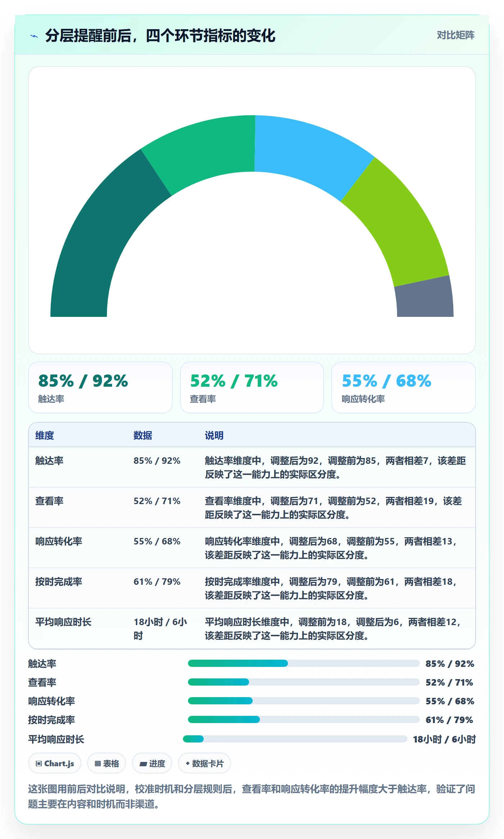
Task: Open the 85% / 92% 触达率 stat card
Action: tap(100, 387)
